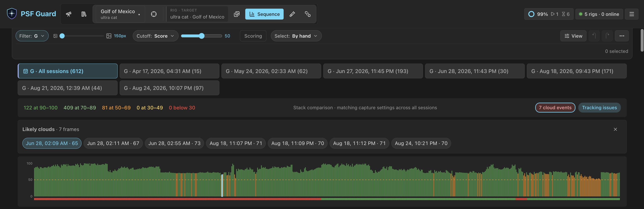Viewport: 644px width, 209px height.
Task: Switch to the May 24, 2026 session
Action: pyautogui.click(x=271, y=71)
